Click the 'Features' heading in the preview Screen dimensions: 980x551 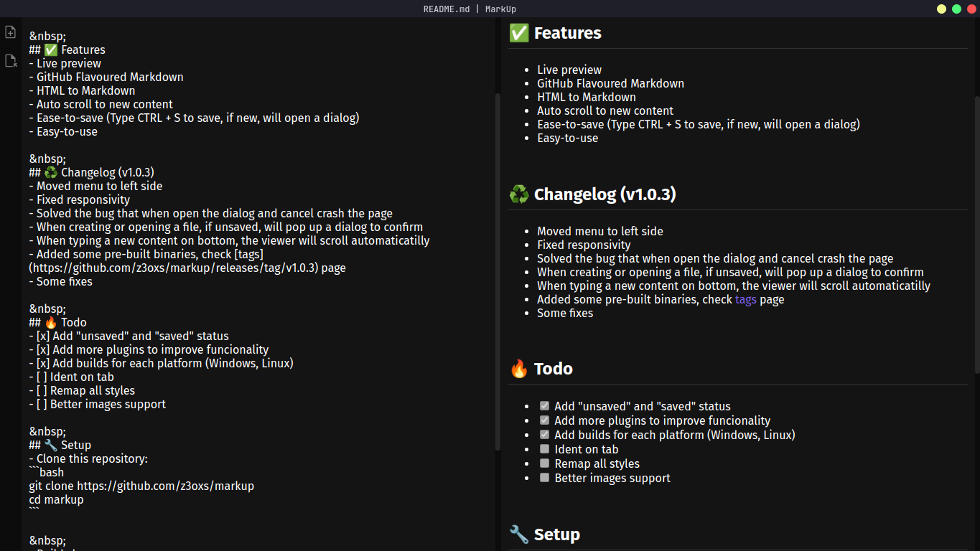(x=555, y=33)
